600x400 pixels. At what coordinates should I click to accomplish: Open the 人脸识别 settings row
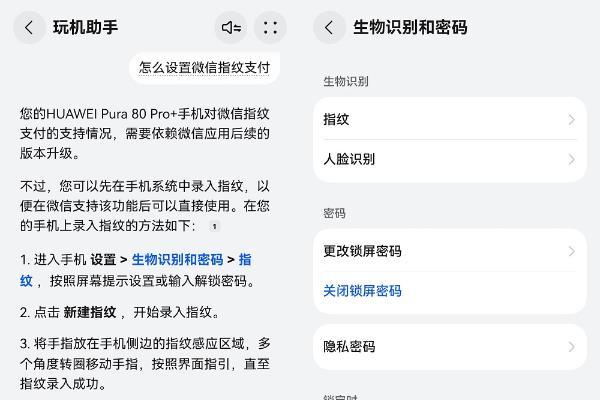click(x=450, y=159)
